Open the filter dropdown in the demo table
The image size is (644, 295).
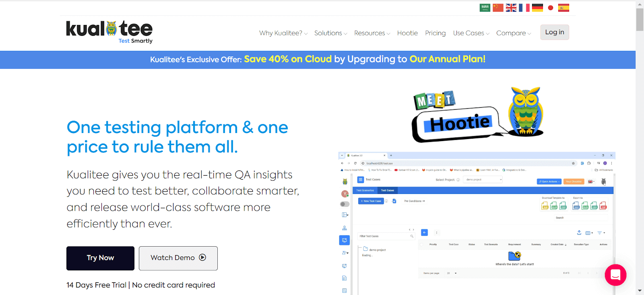(601, 233)
